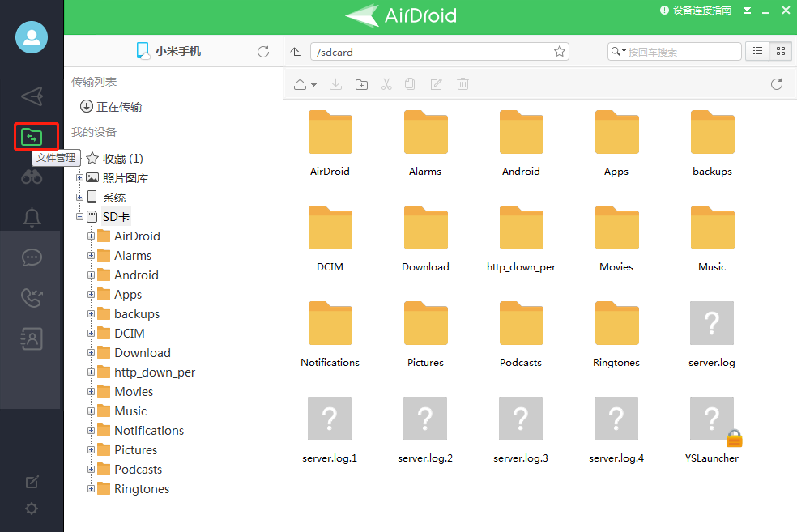This screenshot has width=797, height=532.
Task: Expand the 系统 tree node
Action: (80, 197)
